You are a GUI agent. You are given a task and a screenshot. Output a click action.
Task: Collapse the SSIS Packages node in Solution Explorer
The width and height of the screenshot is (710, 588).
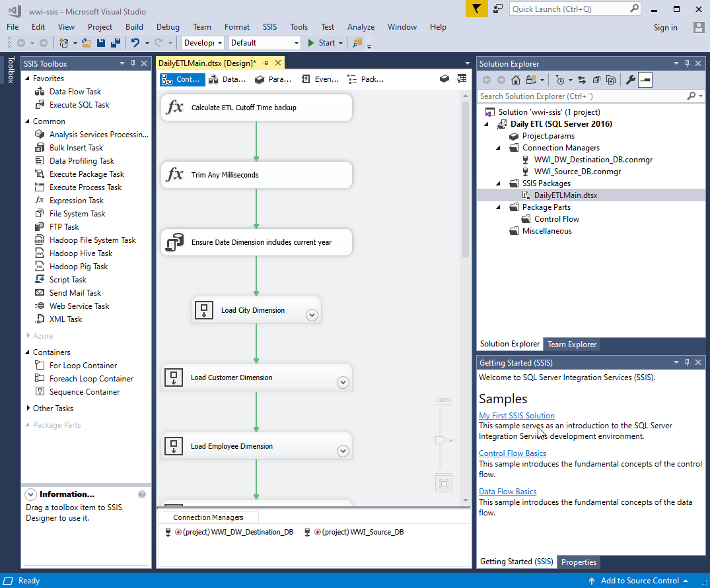tap(499, 183)
